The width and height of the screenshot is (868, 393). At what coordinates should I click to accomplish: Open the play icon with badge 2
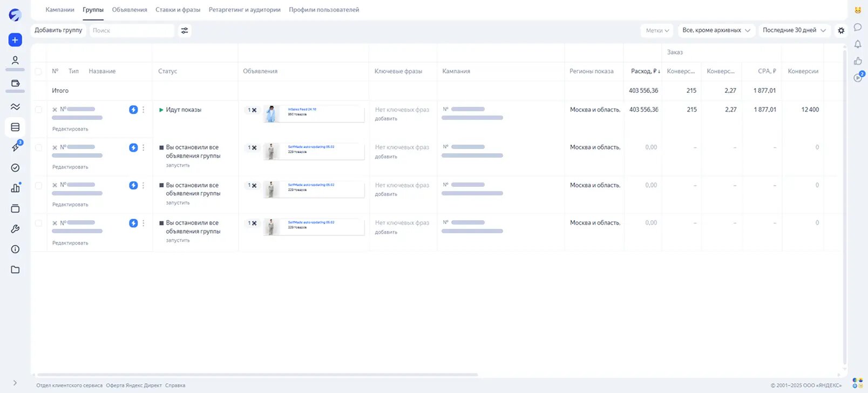click(x=858, y=77)
